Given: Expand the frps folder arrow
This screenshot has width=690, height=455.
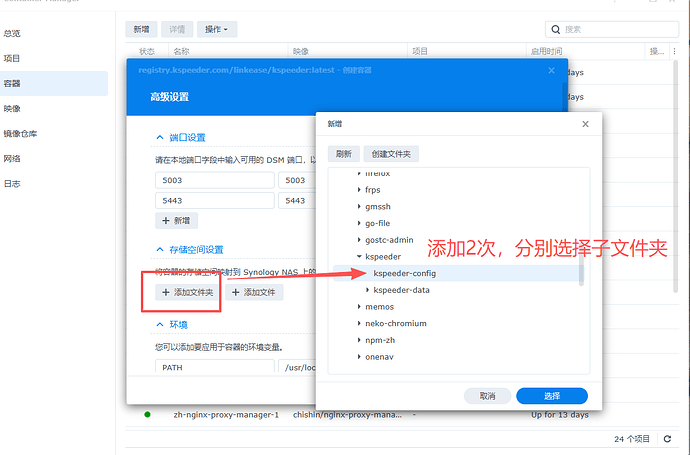Looking at the screenshot, I should coord(359,189).
